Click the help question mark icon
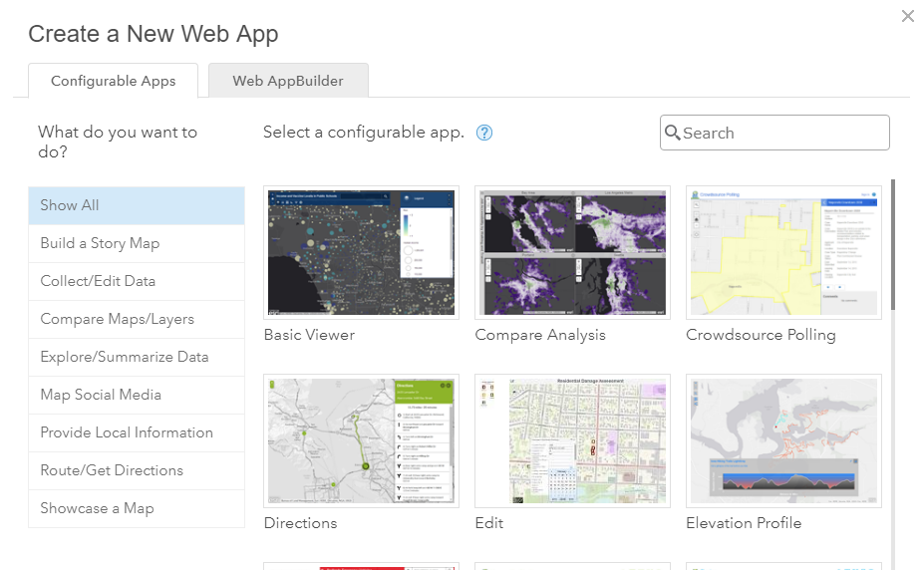 (x=484, y=133)
